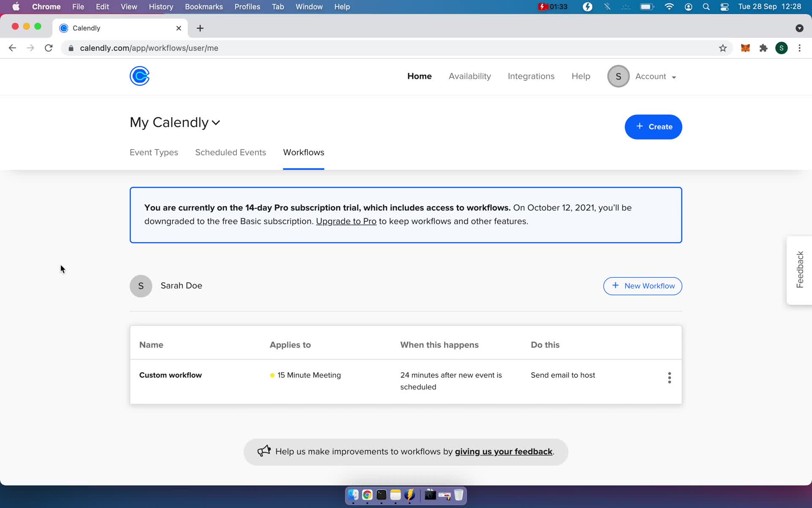The height and width of the screenshot is (508, 812).
Task: Click the date and time in menu bar
Action: coord(769,7)
